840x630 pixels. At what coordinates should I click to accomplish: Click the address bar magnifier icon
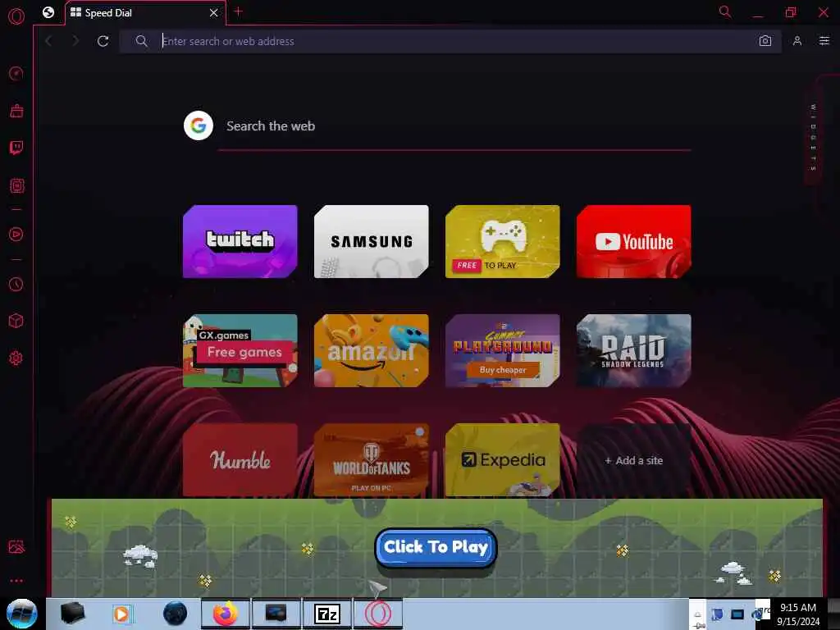(141, 41)
